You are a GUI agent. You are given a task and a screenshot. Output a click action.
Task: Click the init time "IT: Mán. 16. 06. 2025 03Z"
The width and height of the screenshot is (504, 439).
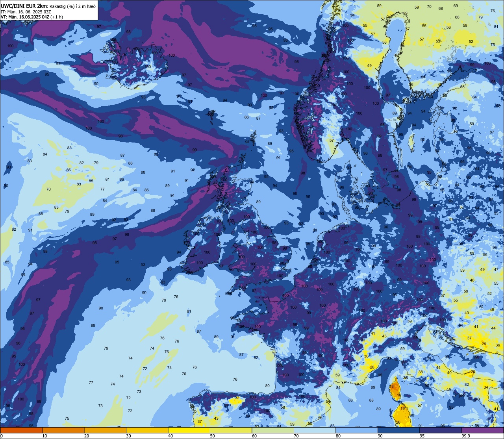click(x=26, y=11)
